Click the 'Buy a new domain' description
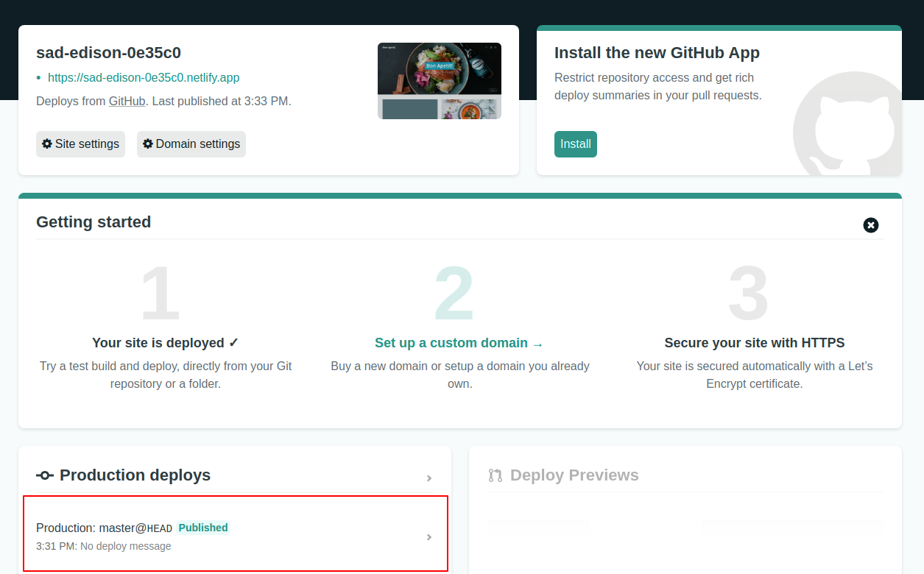Image resolution: width=924 pixels, height=574 pixels. [460, 375]
